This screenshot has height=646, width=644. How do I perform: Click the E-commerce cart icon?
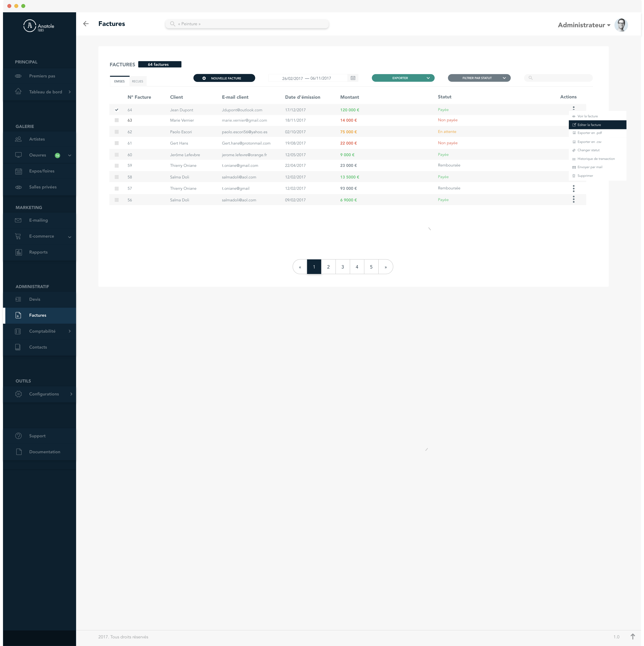pos(18,236)
